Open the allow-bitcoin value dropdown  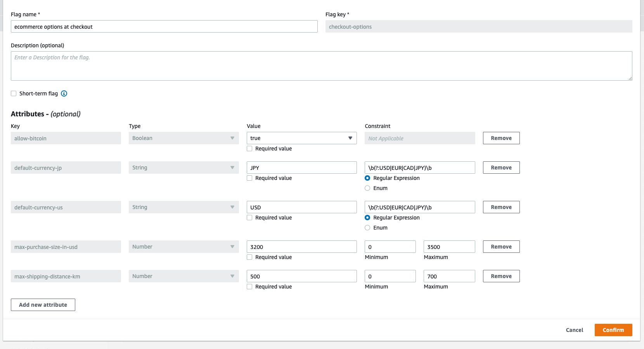click(x=302, y=138)
